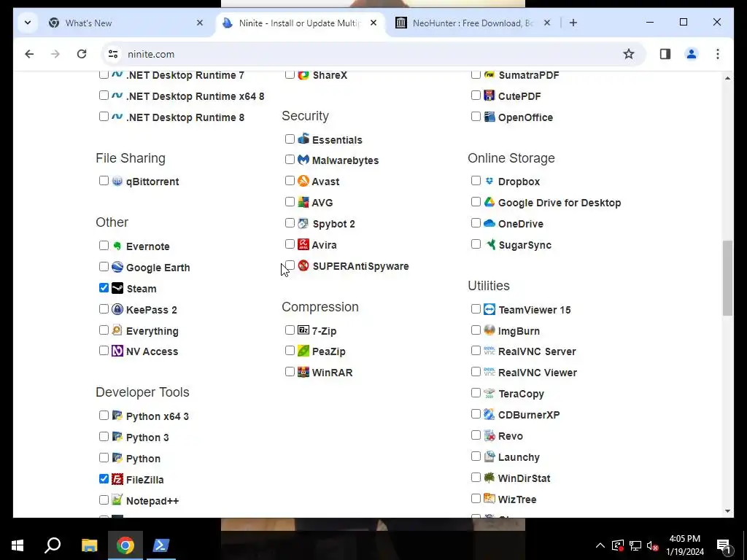Enable the Spybot 2 checkbox

pyautogui.click(x=290, y=223)
